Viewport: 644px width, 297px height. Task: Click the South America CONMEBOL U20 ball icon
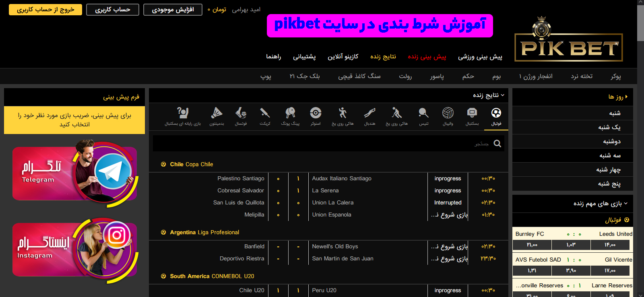[x=163, y=276]
